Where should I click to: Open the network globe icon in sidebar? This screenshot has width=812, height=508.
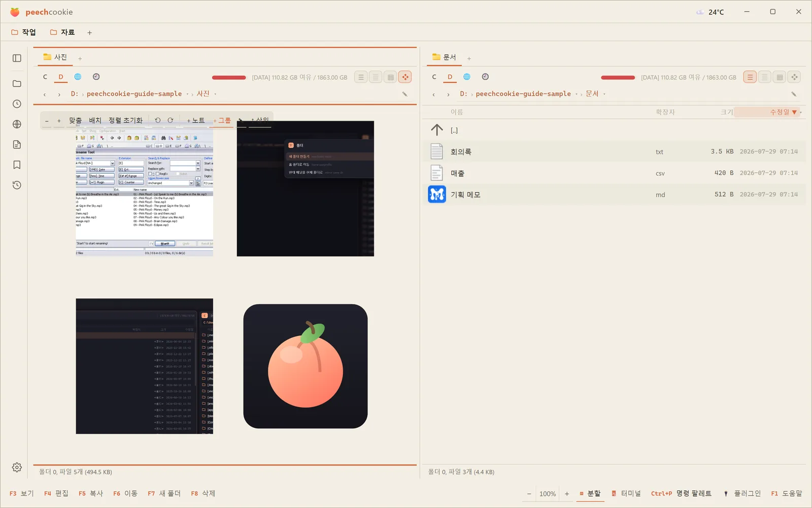tap(17, 124)
